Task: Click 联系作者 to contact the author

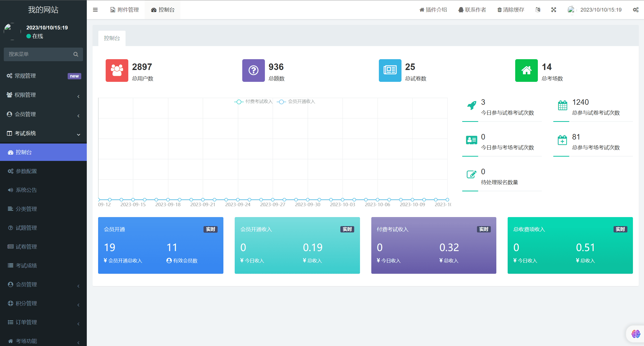Action: click(x=472, y=10)
